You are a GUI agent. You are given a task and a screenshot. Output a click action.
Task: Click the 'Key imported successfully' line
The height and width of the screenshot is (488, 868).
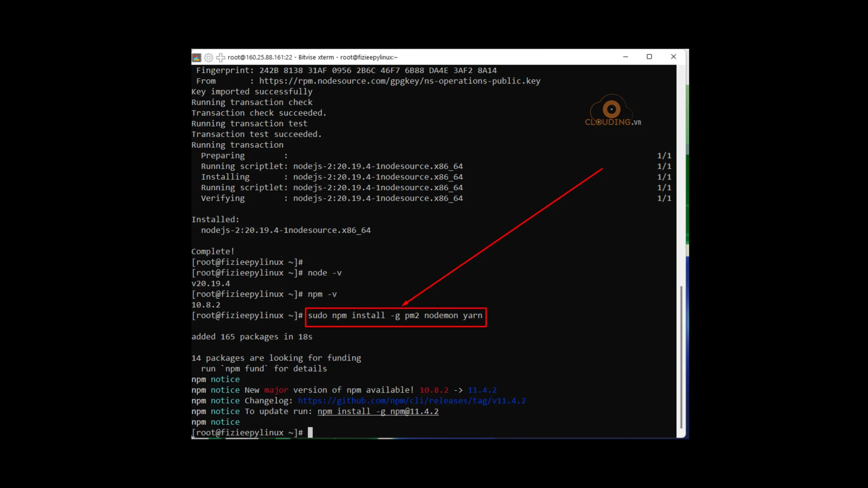point(252,91)
